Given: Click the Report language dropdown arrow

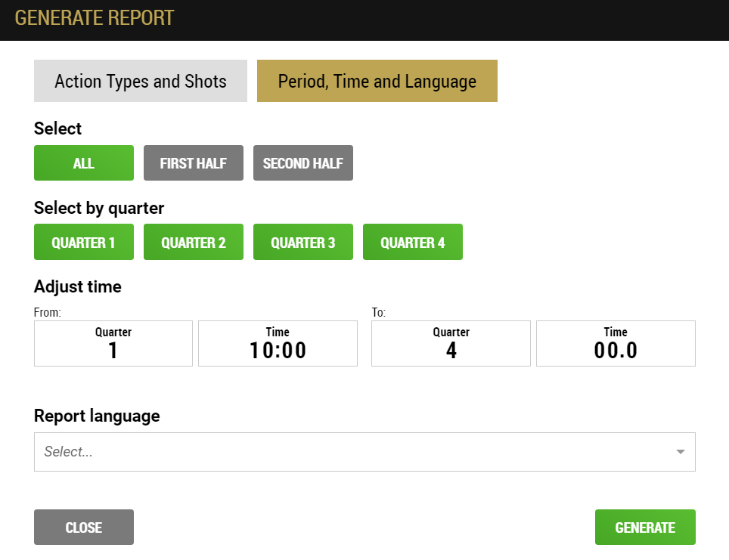Looking at the screenshot, I should click(x=680, y=452).
